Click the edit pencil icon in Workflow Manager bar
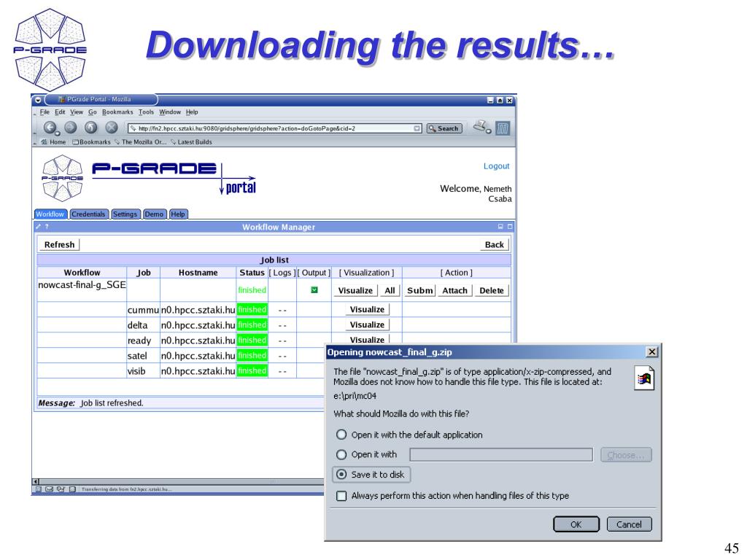747x560 pixels. click(x=39, y=227)
